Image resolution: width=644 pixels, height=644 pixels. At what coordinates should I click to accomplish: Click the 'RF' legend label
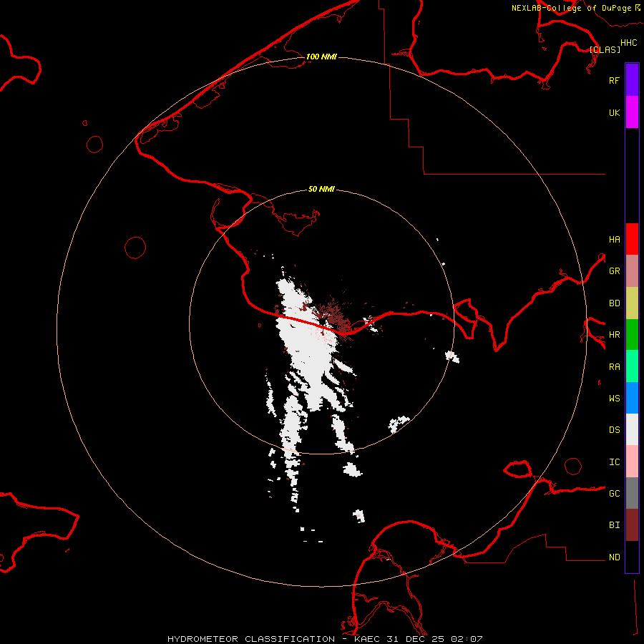click(x=614, y=80)
